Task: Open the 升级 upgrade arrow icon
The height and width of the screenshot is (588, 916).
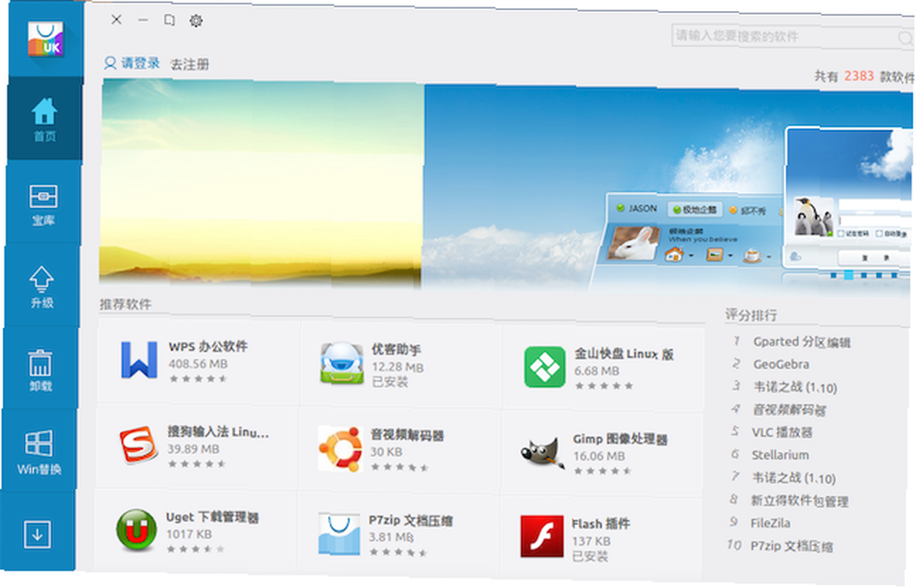Action: point(41,279)
